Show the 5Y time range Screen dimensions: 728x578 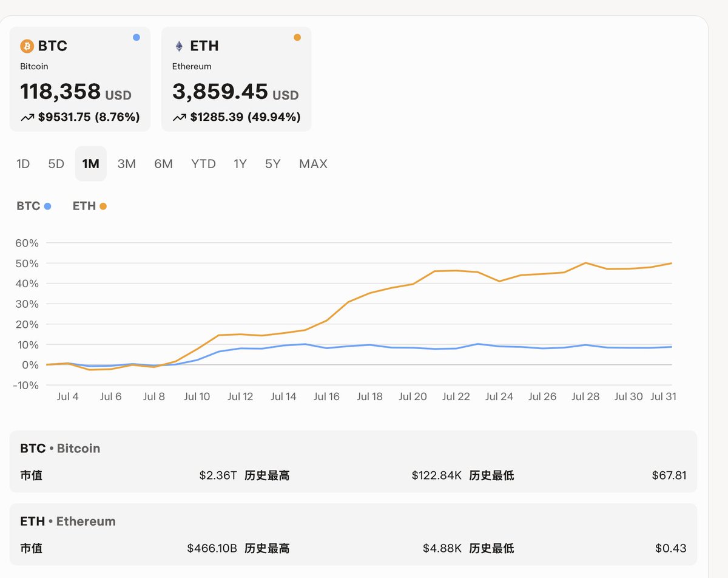[273, 164]
